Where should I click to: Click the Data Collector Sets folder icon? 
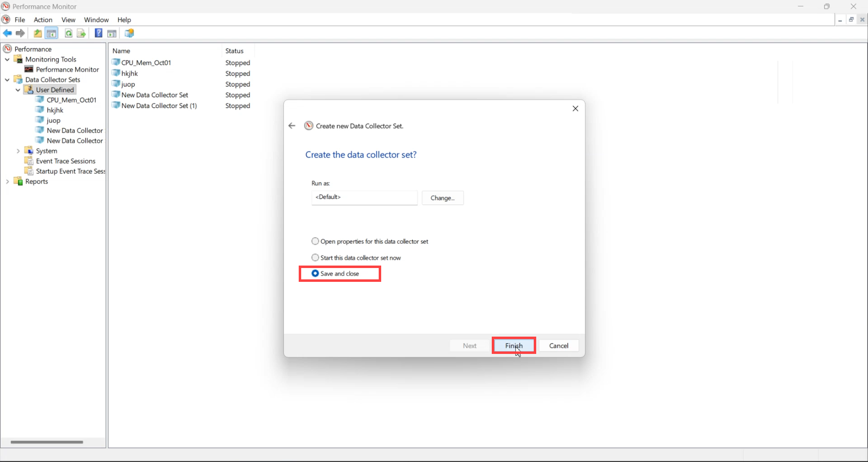pos(18,79)
